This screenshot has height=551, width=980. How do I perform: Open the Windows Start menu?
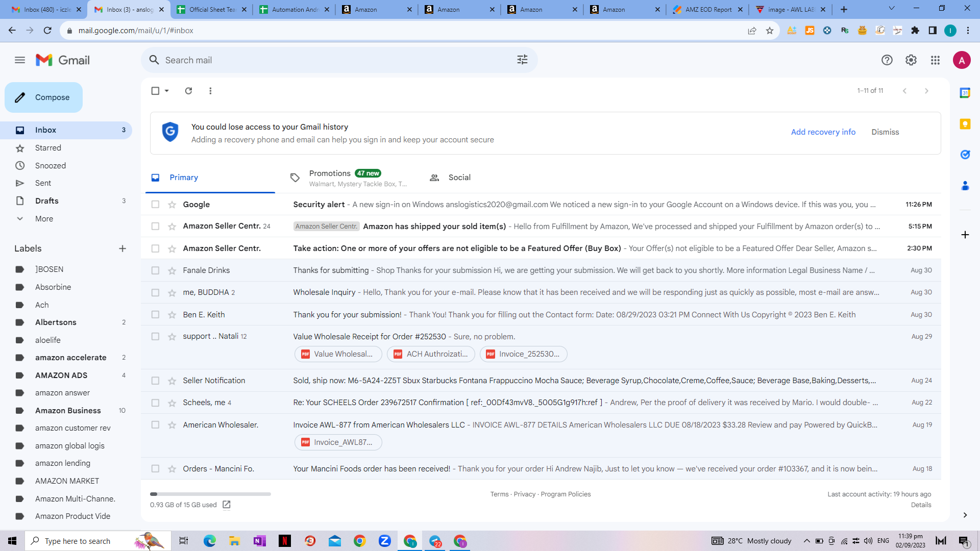[x=12, y=541]
